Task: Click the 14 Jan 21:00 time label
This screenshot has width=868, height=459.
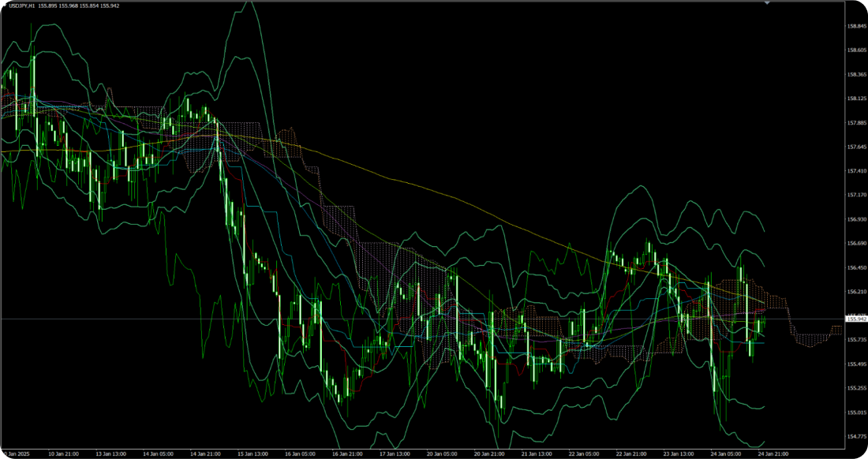Action: 205,454
